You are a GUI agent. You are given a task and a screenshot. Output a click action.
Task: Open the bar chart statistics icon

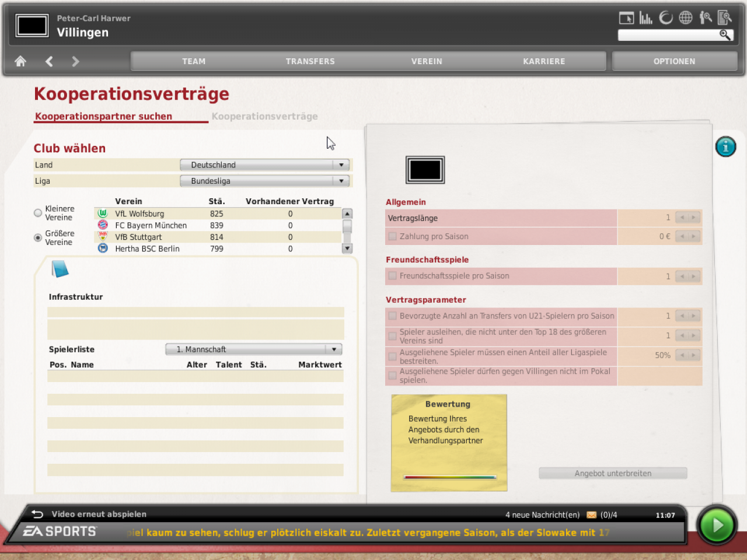[x=645, y=18]
